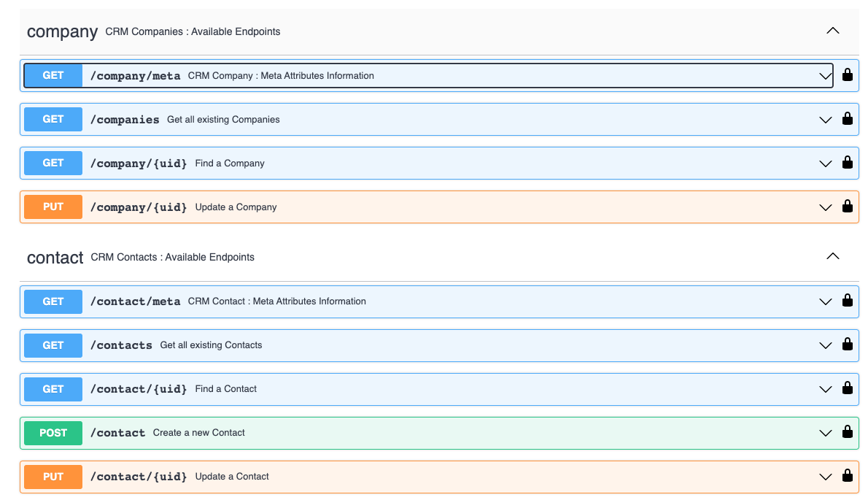The image size is (868, 500).
Task: Collapse the company section with its up chevron
Action: point(832,31)
